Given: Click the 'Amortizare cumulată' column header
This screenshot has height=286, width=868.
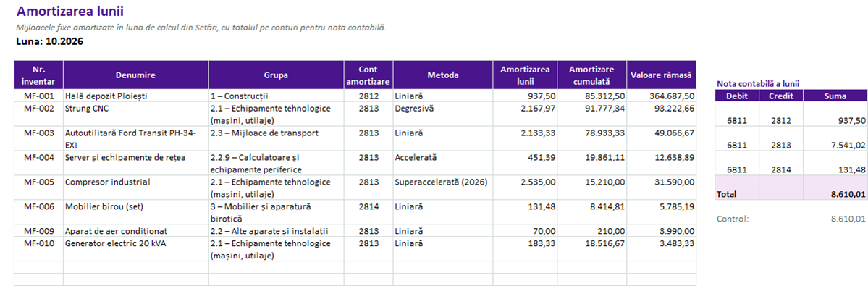Looking at the screenshot, I should pos(591,75).
